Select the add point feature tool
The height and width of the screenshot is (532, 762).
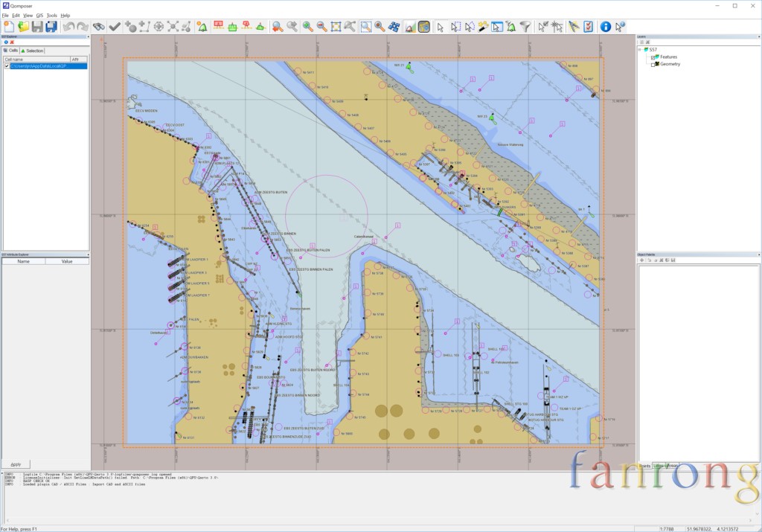pyautogui.click(x=130, y=27)
